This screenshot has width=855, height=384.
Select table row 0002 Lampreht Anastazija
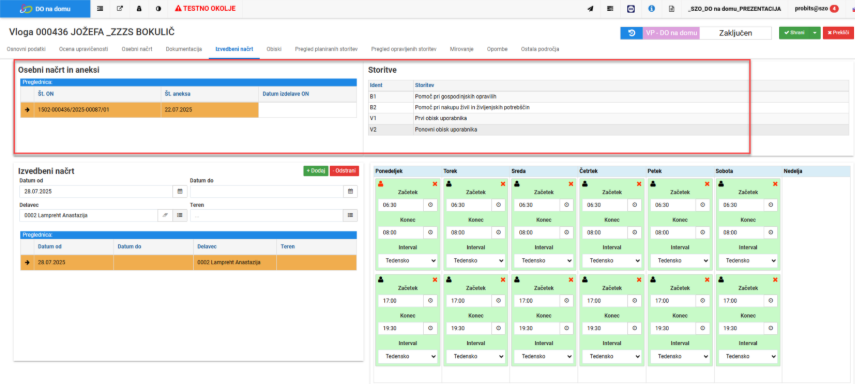188,262
